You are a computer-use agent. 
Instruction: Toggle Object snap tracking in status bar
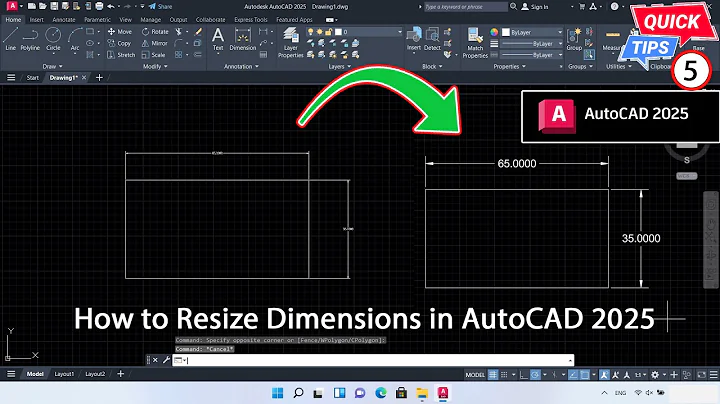(573, 375)
